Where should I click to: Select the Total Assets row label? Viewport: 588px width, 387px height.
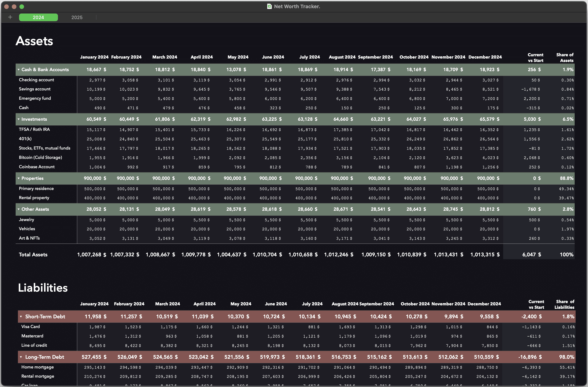pos(33,255)
